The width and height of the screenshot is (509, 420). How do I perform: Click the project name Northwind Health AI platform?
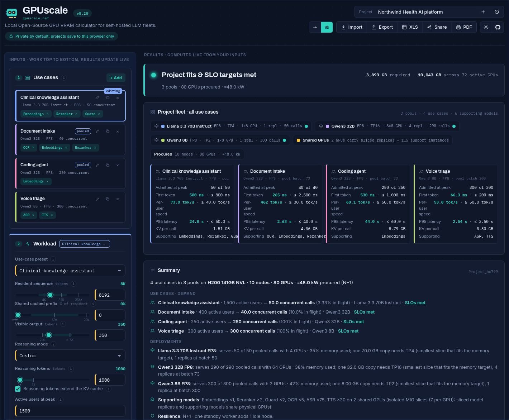[410, 12]
